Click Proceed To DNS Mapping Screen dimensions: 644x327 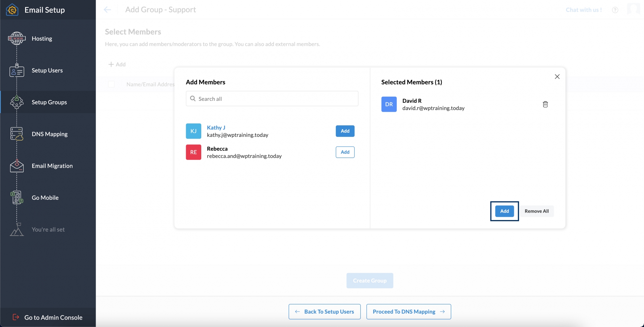tap(408, 312)
